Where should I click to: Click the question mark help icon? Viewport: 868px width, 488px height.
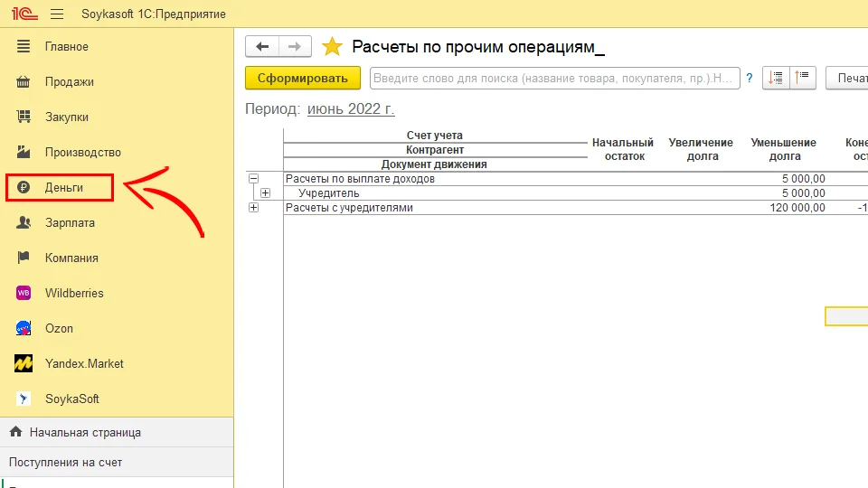[x=749, y=79]
